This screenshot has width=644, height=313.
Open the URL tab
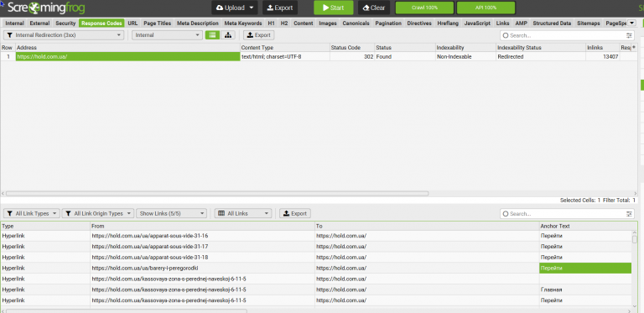pos(132,23)
